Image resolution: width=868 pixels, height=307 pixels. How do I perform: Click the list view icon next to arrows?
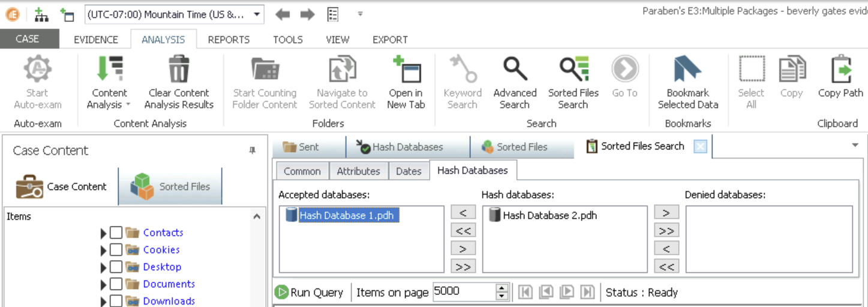tap(333, 14)
